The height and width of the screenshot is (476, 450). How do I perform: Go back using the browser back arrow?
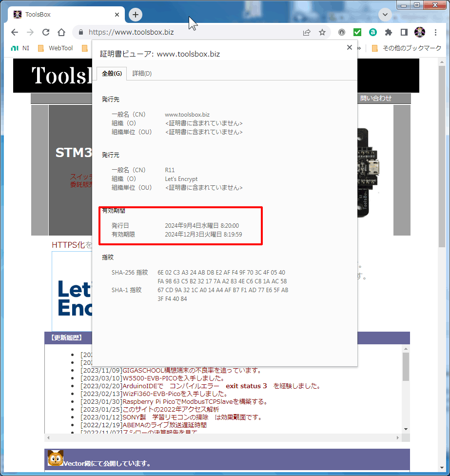point(15,32)
